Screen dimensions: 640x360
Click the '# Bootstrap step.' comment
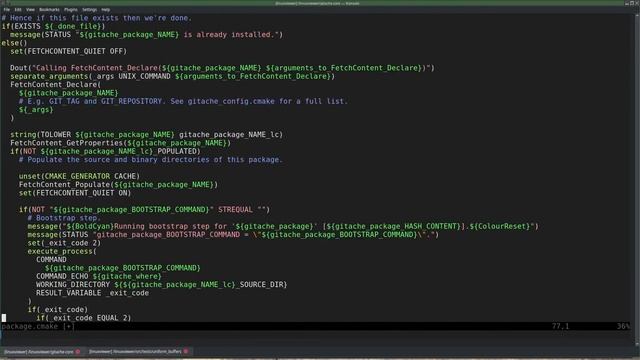(64, 218)
